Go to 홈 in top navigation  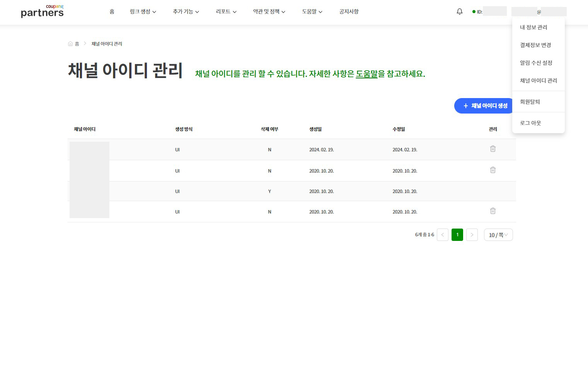[x=112, y=12]
